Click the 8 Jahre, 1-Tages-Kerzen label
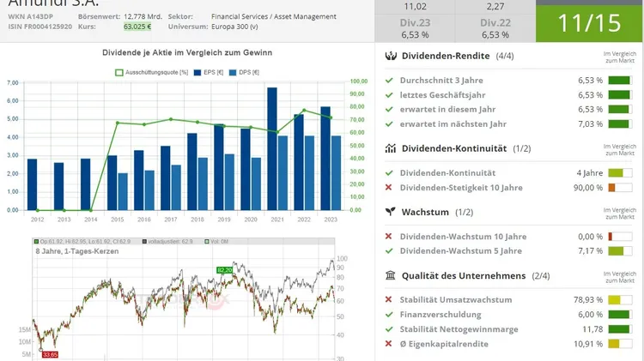644x361 pixels. (77, 251)
